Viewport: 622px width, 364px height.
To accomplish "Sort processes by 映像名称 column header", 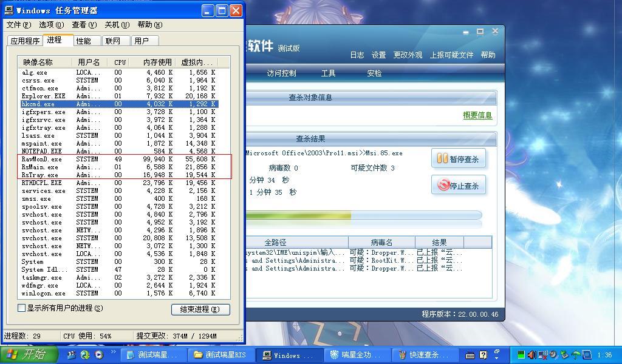I will (x=44, y=62).
